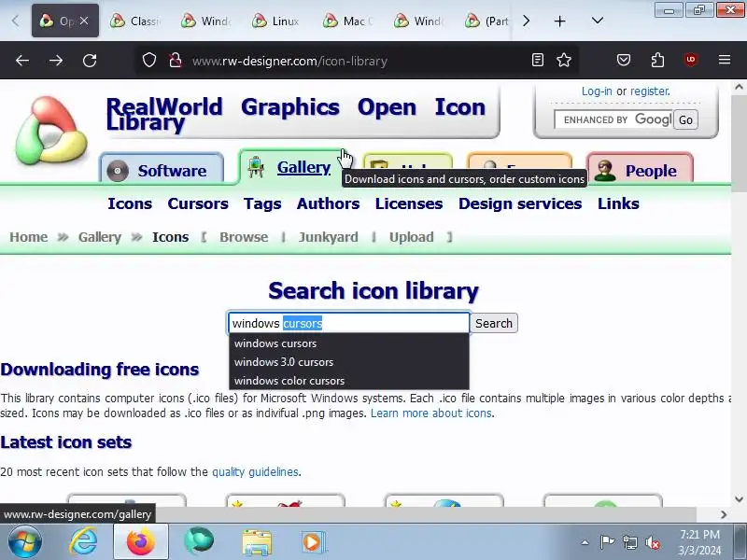
Task: Click the address bar URL text
Action: coord(289,61)
